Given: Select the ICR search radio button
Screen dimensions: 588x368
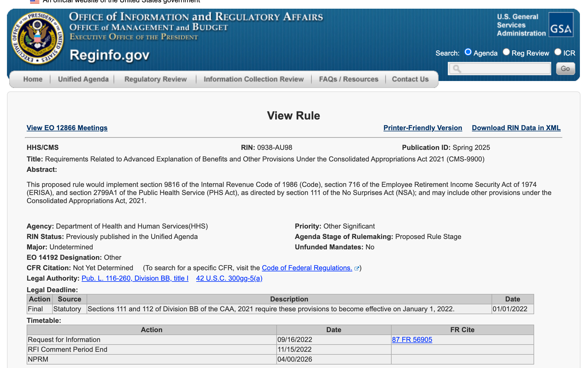Looking at the screenshot, I should click(x=558, y=52).
